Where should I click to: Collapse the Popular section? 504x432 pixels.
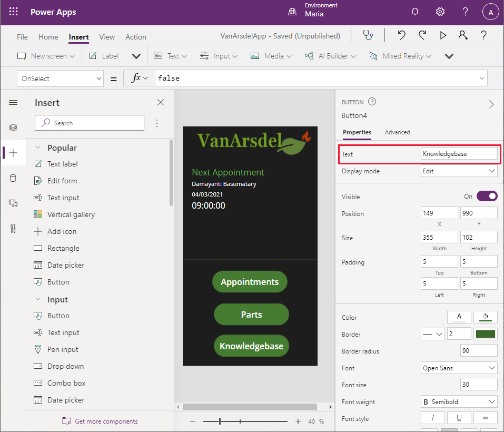[38, 147]
